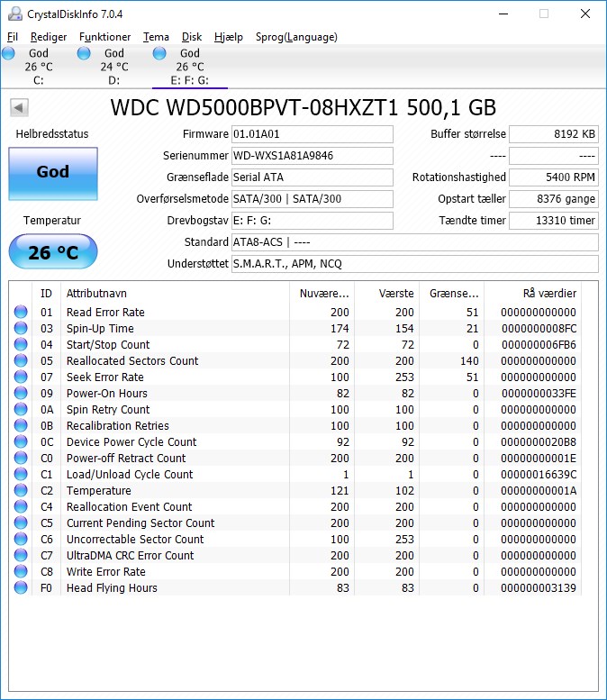This screenshot has height=700, width=607.
Task: Click the Buffer størrelse 8192 KB field
Action: coord(554,134)
